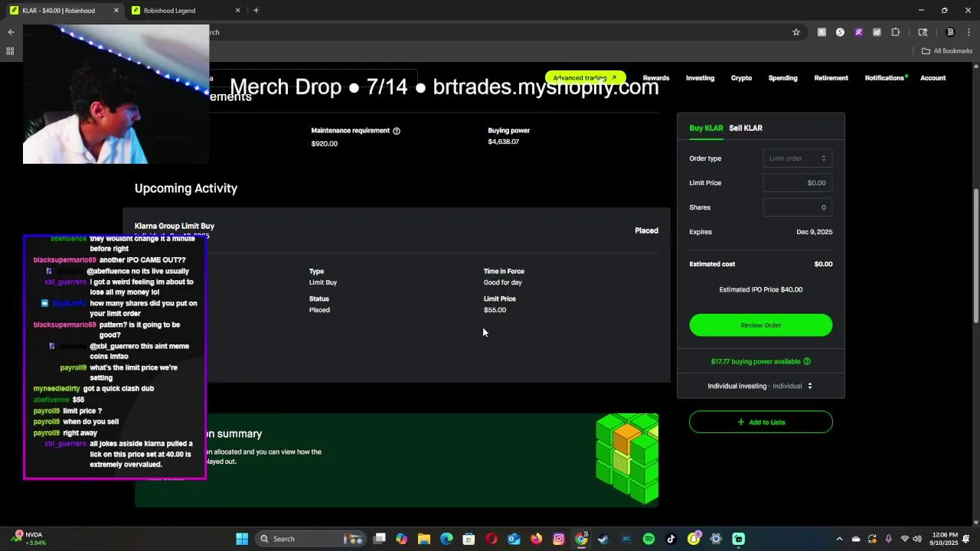The width and height of the screenshot is (980, 551).
Task: Click Add to Lists button
Action: click(x=761, y=422)
